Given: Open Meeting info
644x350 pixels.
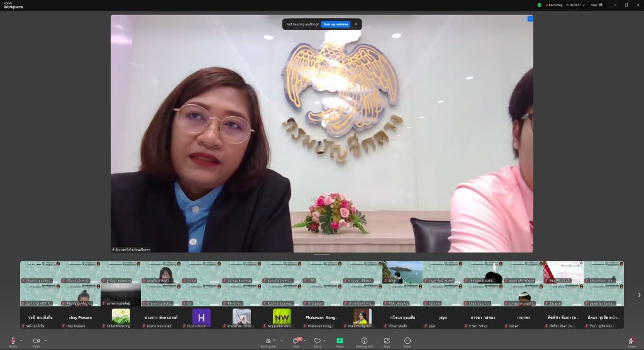Looking at the screenshot, I should point(364,342).
